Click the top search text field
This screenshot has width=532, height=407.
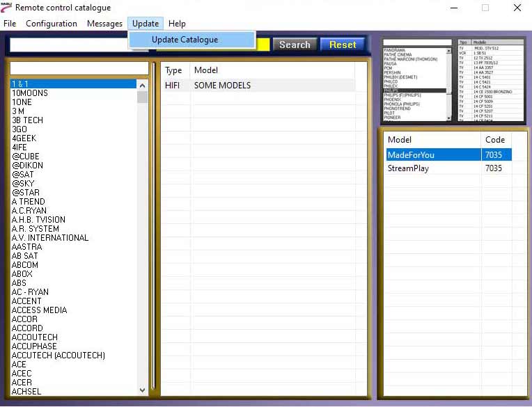pos(70,45)
